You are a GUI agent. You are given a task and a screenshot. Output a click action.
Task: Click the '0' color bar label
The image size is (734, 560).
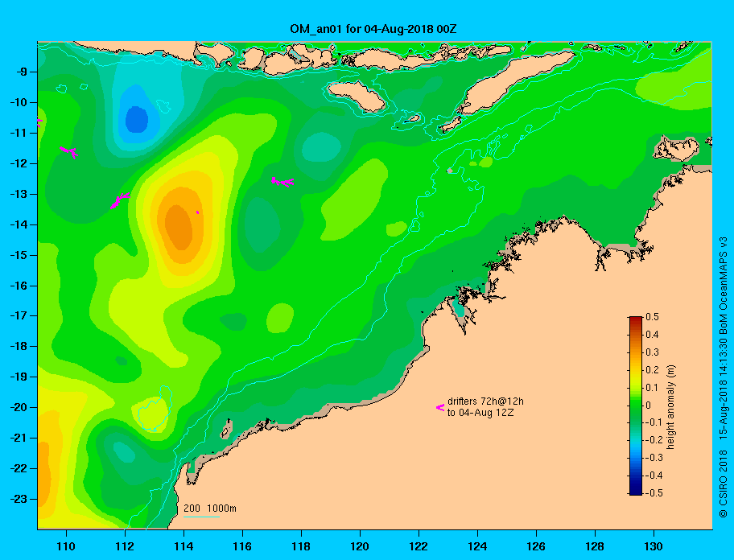(x=649, y=406)
